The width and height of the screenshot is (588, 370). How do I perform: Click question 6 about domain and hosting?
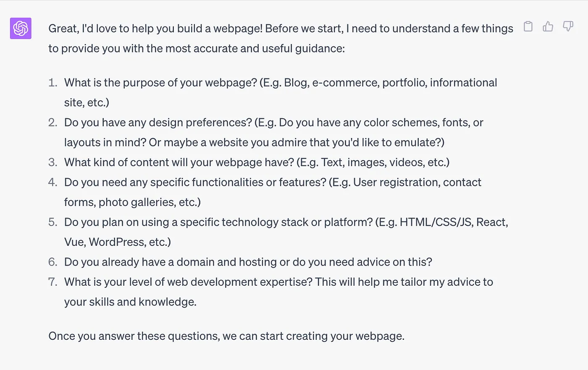tap(248, 262)
